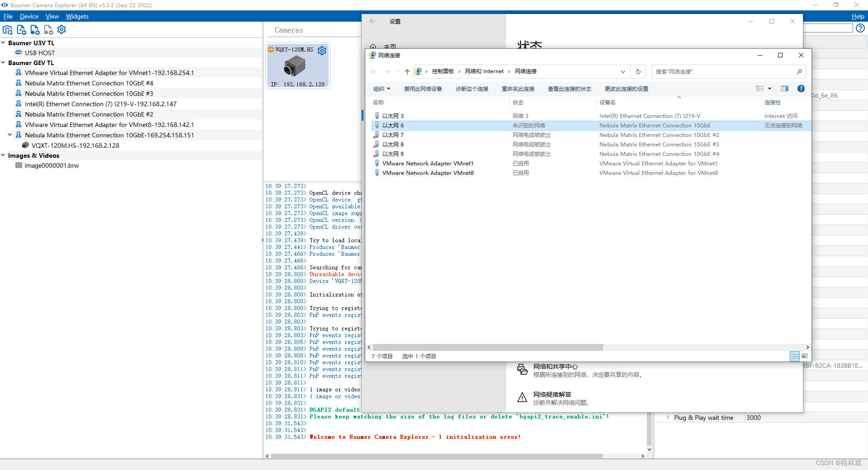Click the search cameras toolbar icon

tap(8, 30)
